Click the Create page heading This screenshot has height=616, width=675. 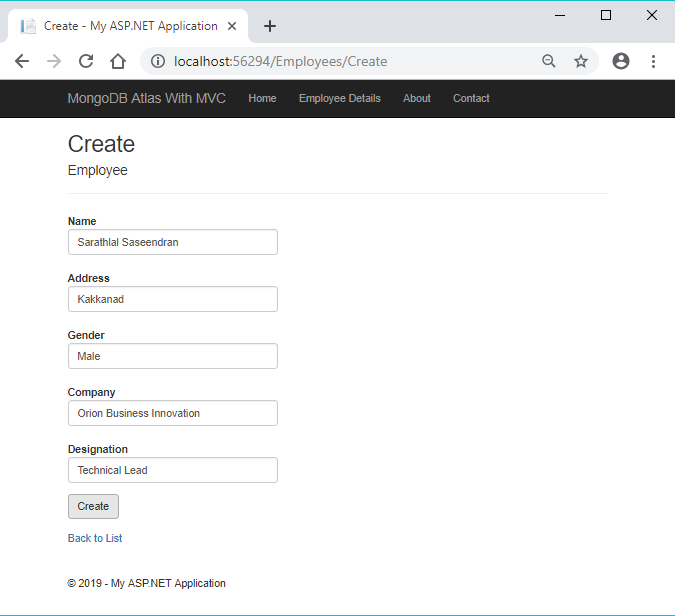[101, 144]
